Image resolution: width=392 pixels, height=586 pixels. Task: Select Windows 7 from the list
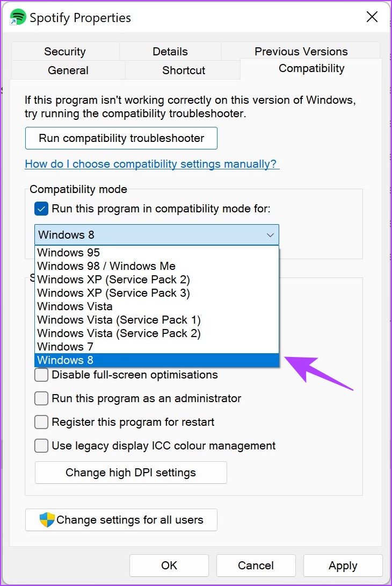click(x=157, y=346)
